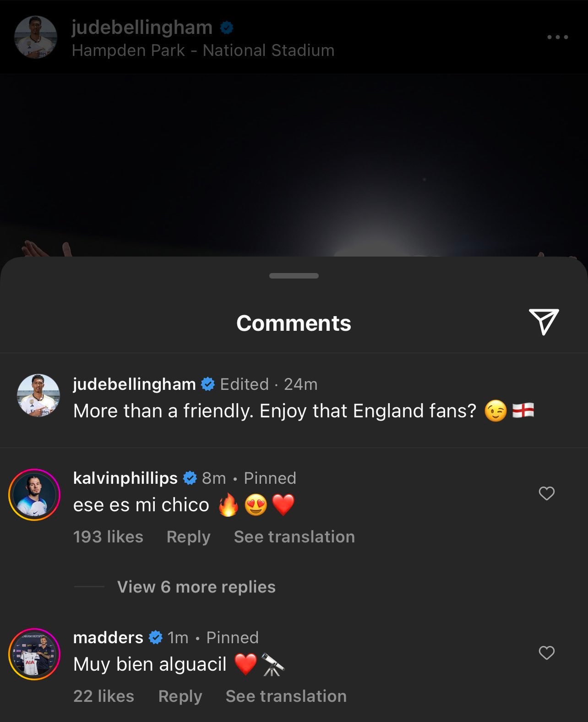View the 193 likes on the comment
The height and width of the screenshot is (722, 588).
pyautogui.click(x=109, y=536)
